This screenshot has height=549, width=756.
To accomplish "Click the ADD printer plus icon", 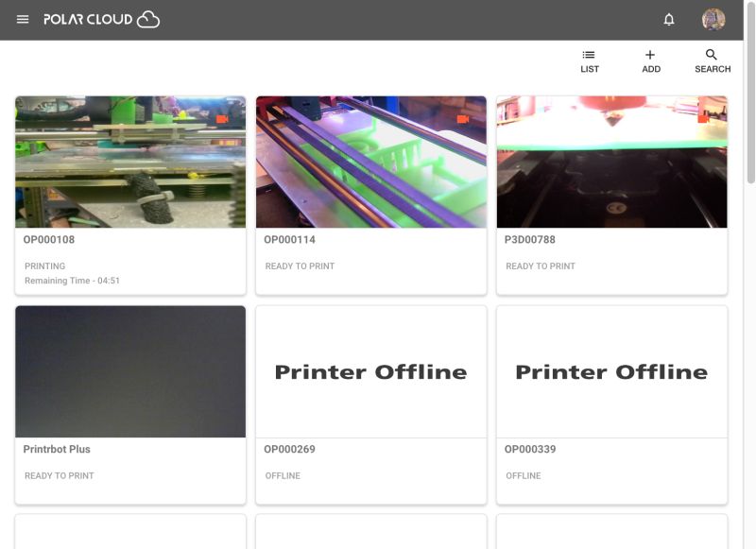I will click(649, 60).
